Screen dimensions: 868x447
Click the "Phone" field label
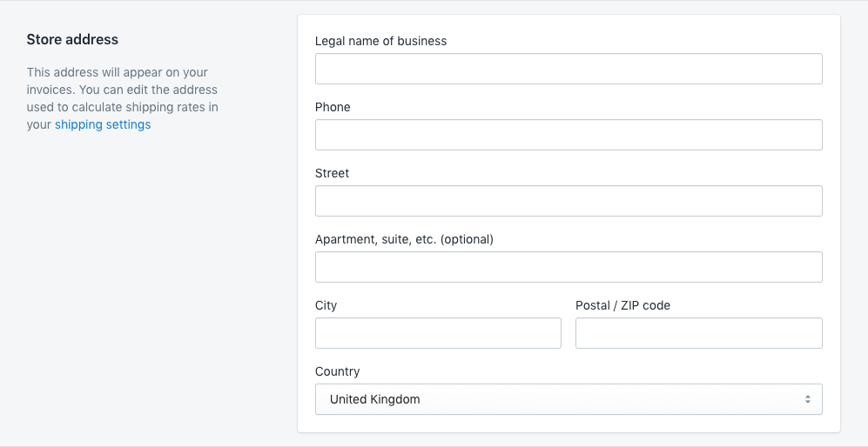pos(333,107)
